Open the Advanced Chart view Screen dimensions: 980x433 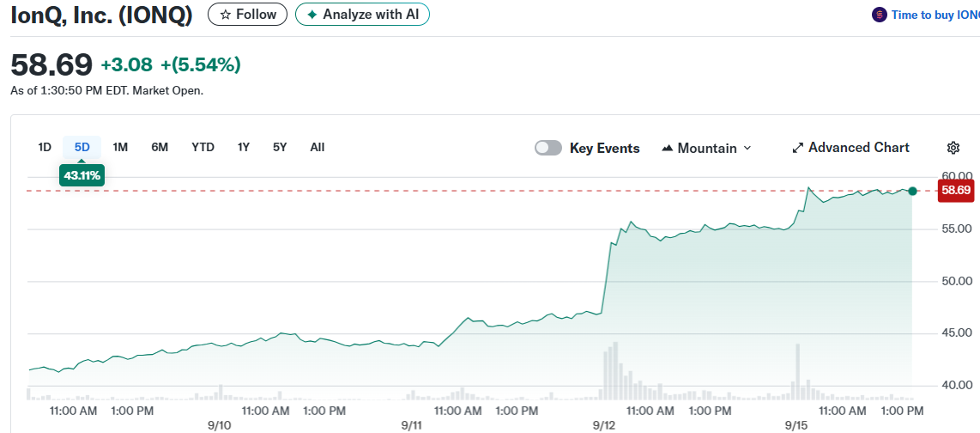point(850,148)
